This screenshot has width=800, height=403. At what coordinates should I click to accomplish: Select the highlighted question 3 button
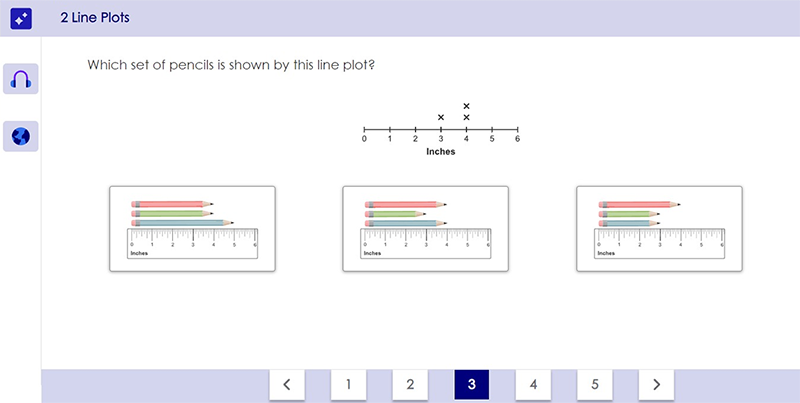[471, 384]
